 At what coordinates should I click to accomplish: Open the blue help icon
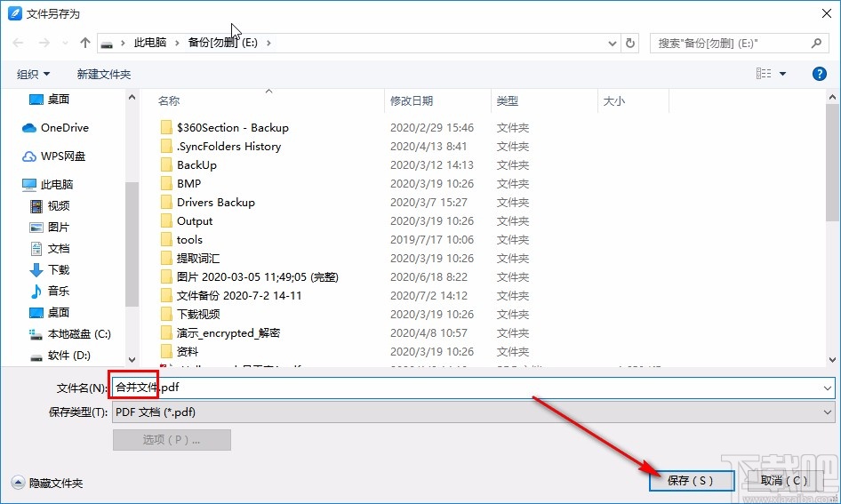click(x=819, y=74)
